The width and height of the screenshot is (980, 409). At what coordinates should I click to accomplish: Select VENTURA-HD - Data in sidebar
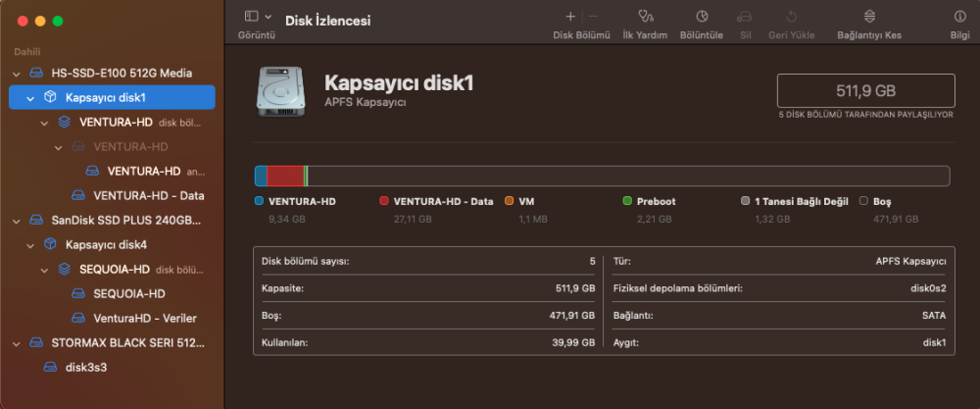[x=149, y=196]
